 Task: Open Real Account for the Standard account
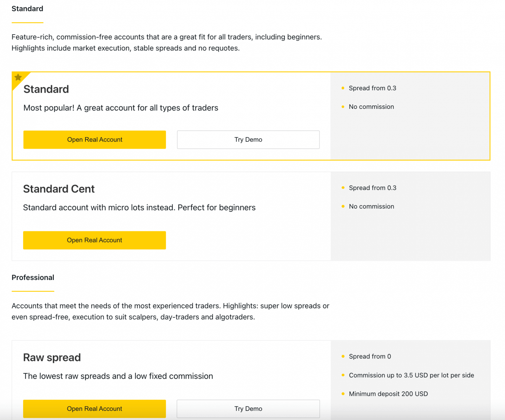[x=94, y=139]
